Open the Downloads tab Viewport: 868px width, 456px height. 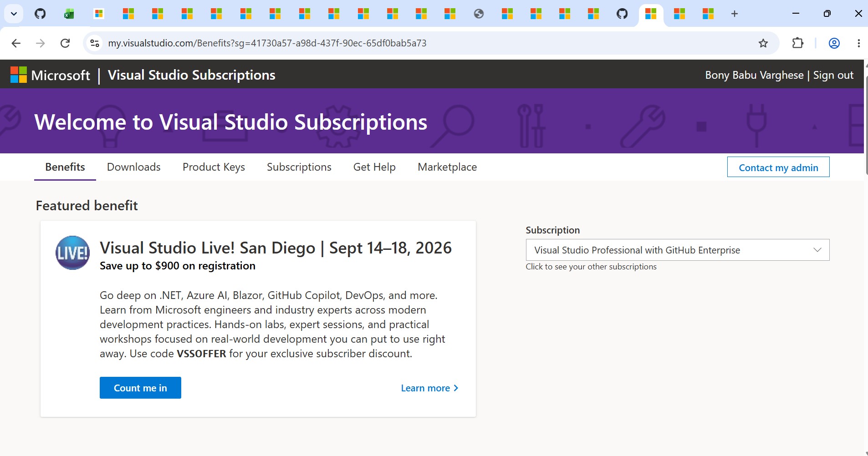click(x=134, y=167)
